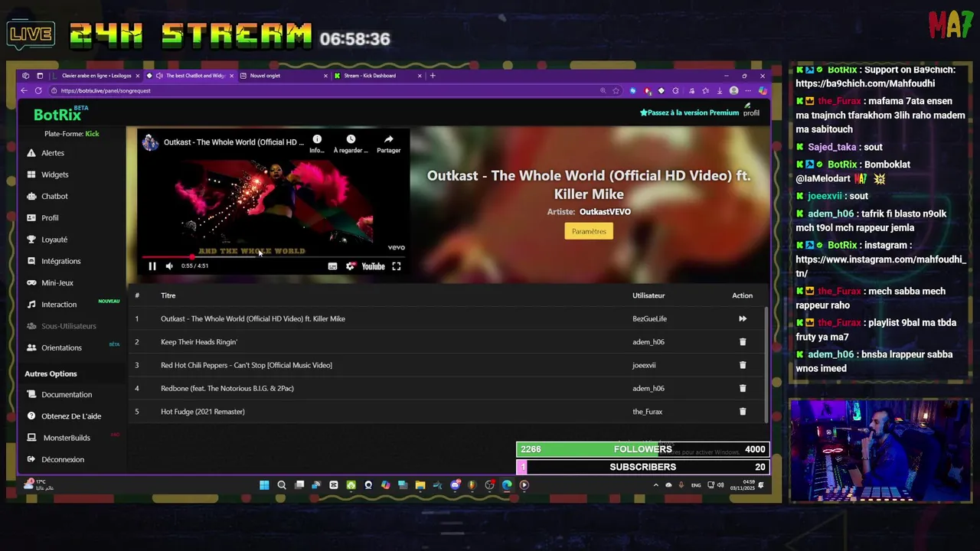980x551 pixels.
Task: Open Alertes in the sidebar
Action: pyautogui.click(x=52, y=153)
